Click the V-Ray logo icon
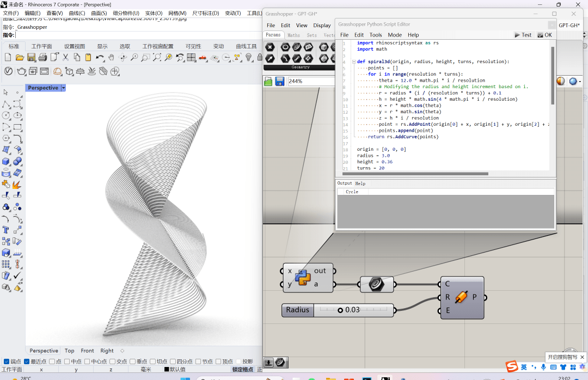Viewport: 588px width, 380px height. click(8, 71)
